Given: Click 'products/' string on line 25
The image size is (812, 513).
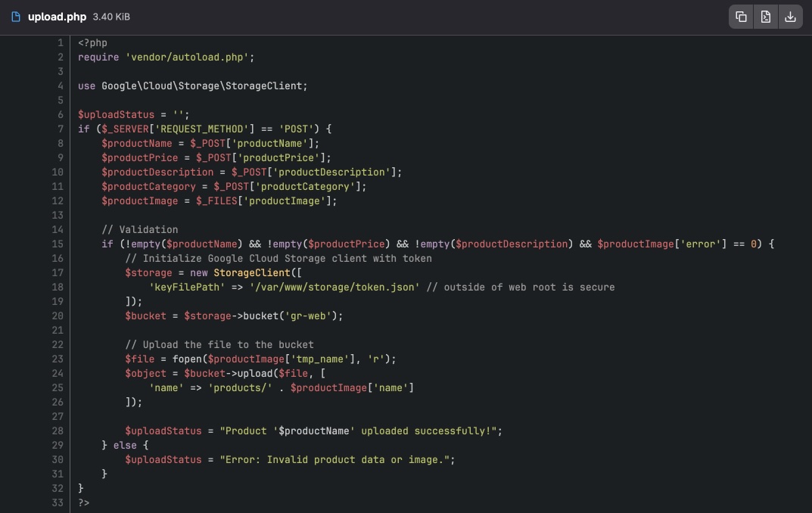Looking at the screenshot, I should 241,387.
